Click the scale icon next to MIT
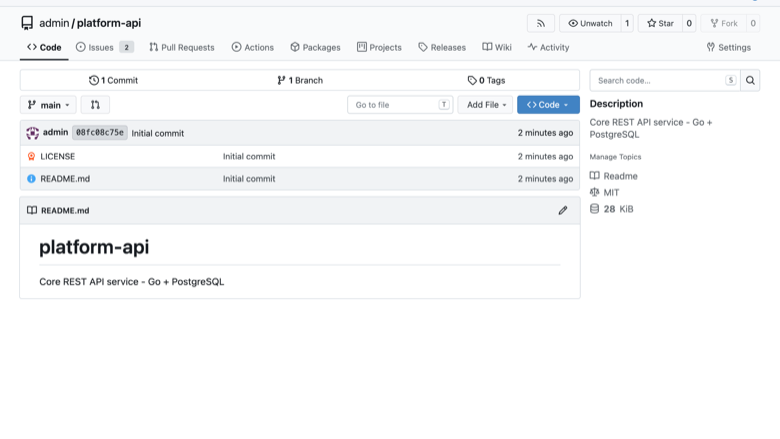Image resolution: width=780 pixels, height=439 pixels. tap(594, 192)
